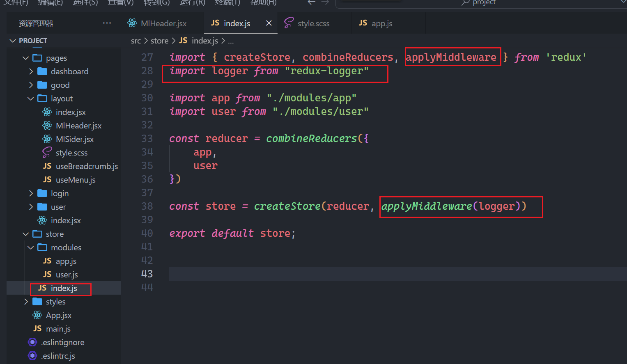Collapse the layout folder chevron
Viewport: 627px width, 364px height.
pos(30,98)
